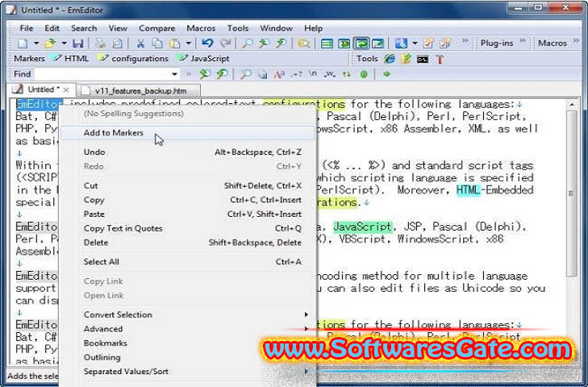Image resolution: width=588 pixels, height=387 pixels.
Task: Click the red T icon in Tools bar
Action: (440, 59)
